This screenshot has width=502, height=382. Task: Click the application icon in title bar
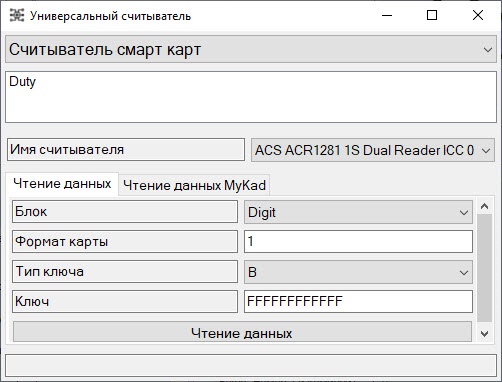(17, 15)
